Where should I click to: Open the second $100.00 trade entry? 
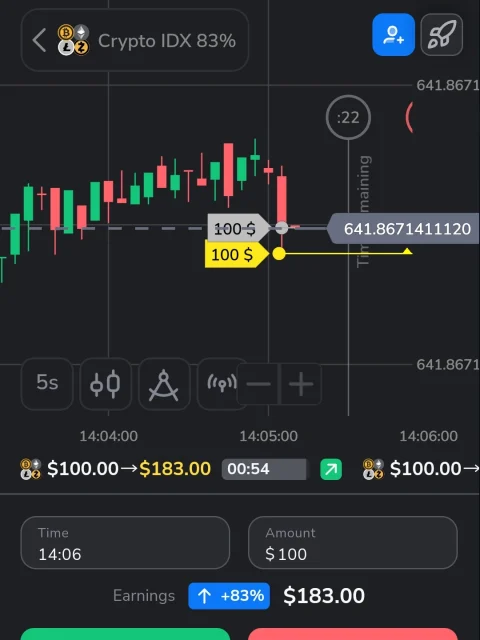click(421, 469)
